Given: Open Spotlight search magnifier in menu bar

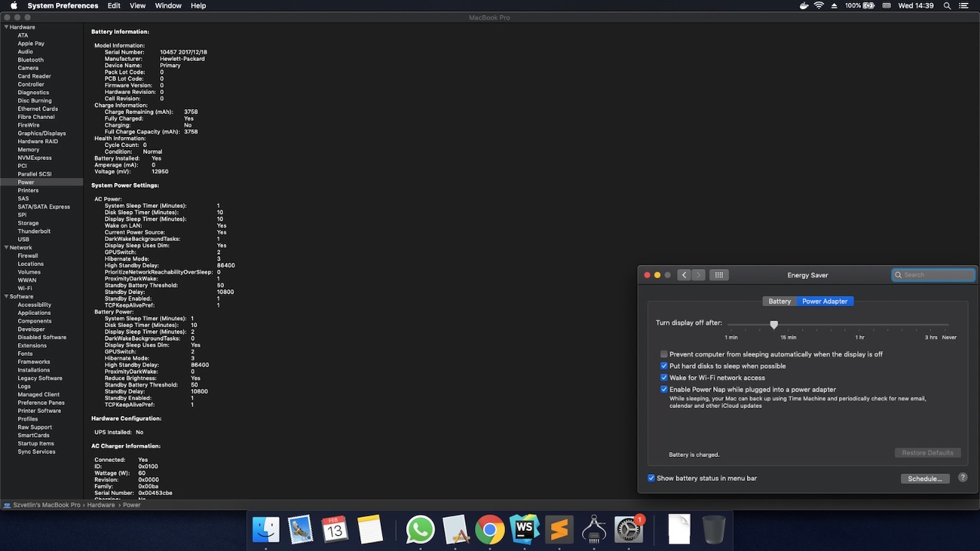Looking at the screenshot, I should [x=947, y=6].
